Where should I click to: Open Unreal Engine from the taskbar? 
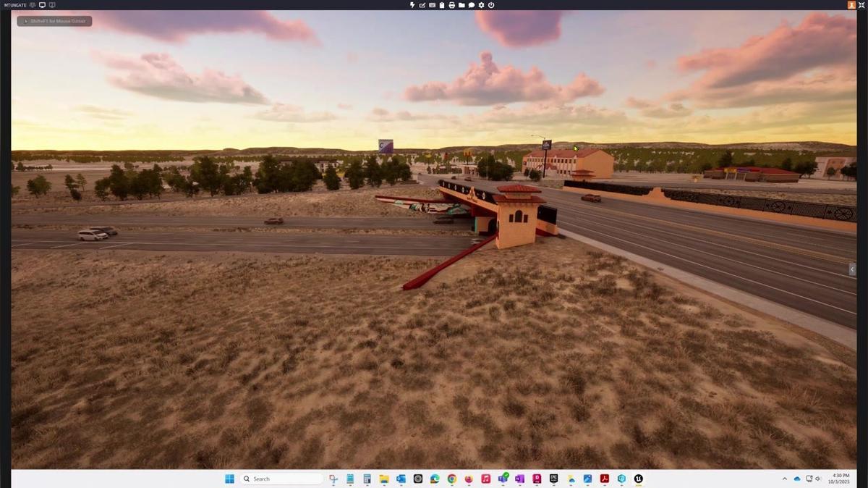[x=639, y=479]
